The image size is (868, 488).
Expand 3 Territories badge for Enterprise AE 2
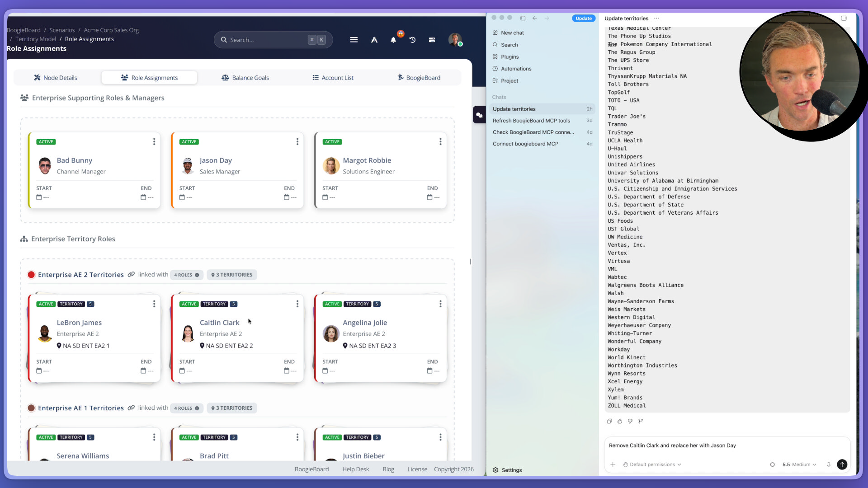click(x=232, y=275)
